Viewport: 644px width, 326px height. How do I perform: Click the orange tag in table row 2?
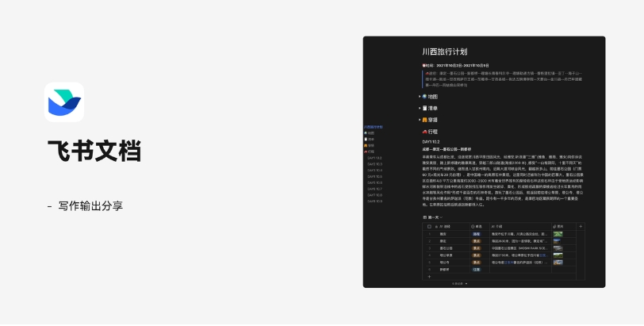[477, 241]
